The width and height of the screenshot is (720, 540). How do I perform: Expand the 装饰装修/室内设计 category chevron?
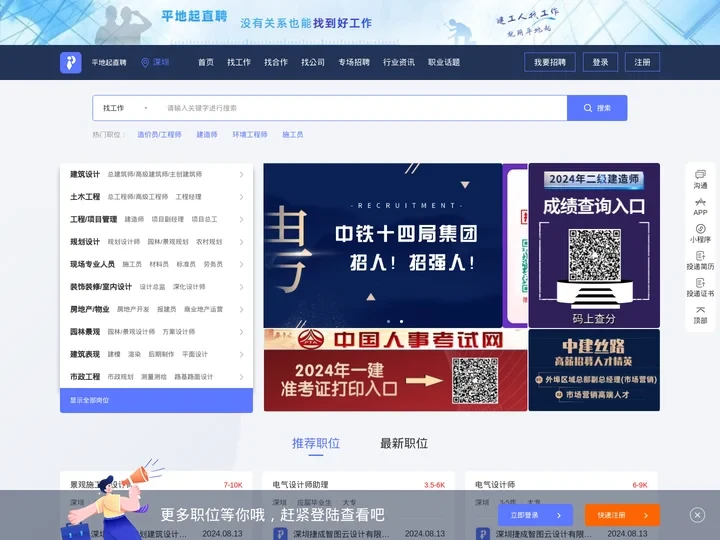pos(242,287)
